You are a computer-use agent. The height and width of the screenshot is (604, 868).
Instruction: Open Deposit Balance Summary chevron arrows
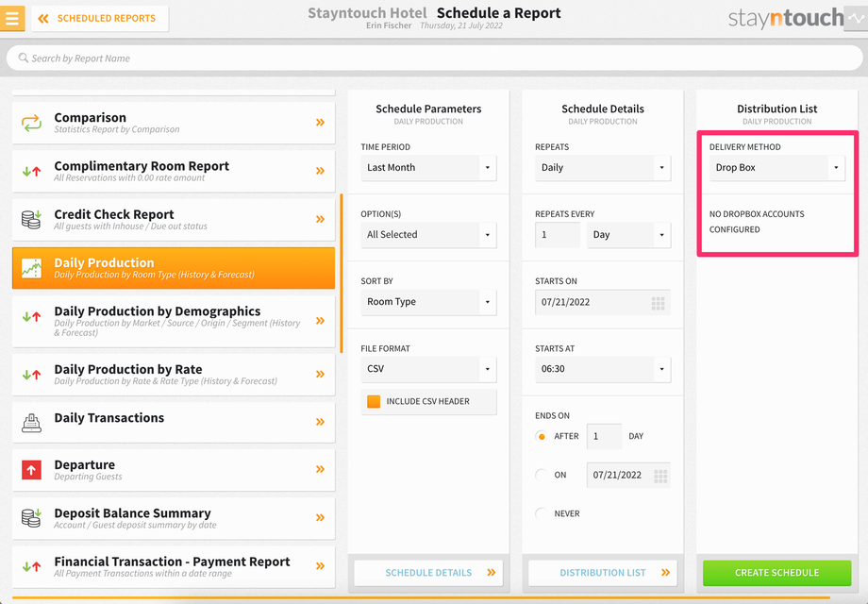tap(320, 517)
